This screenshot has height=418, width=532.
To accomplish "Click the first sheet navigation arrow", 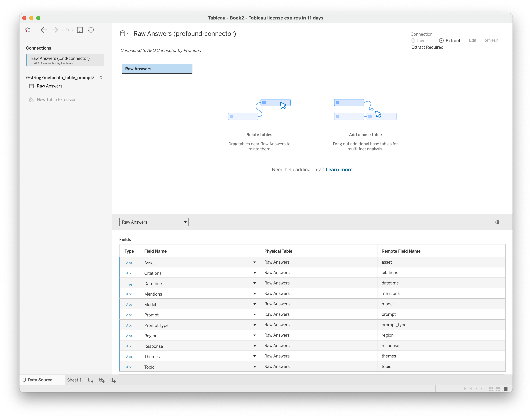I will [x=465, y=389].
